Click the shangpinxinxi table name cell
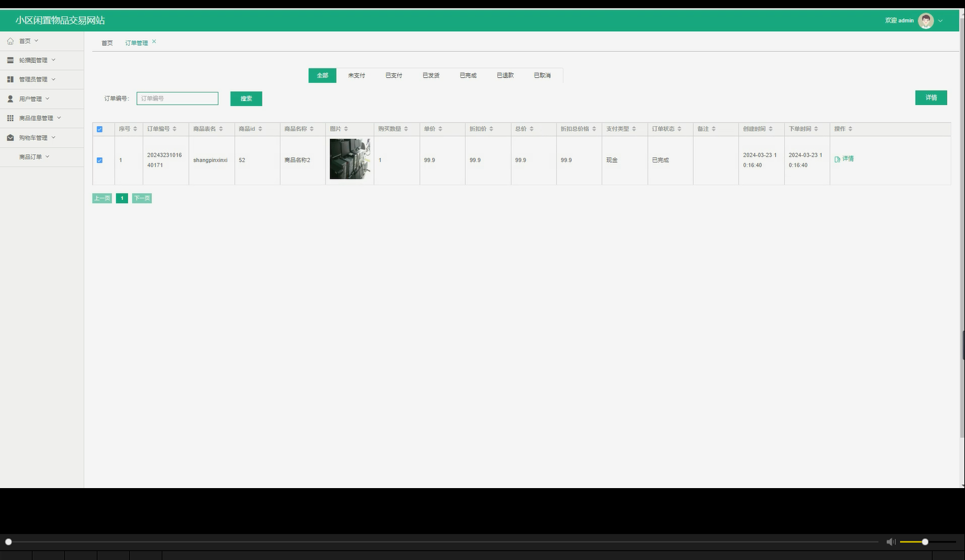 pyautogui.click(x=211, y=160)
